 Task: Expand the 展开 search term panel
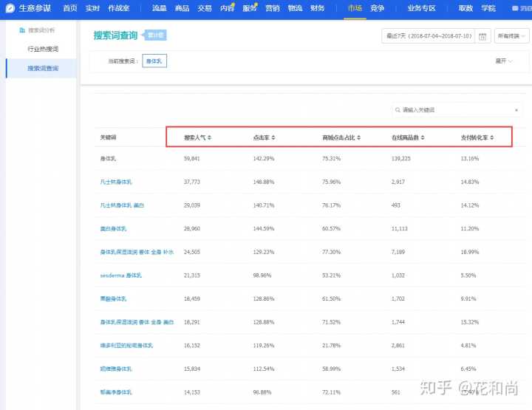504,61
